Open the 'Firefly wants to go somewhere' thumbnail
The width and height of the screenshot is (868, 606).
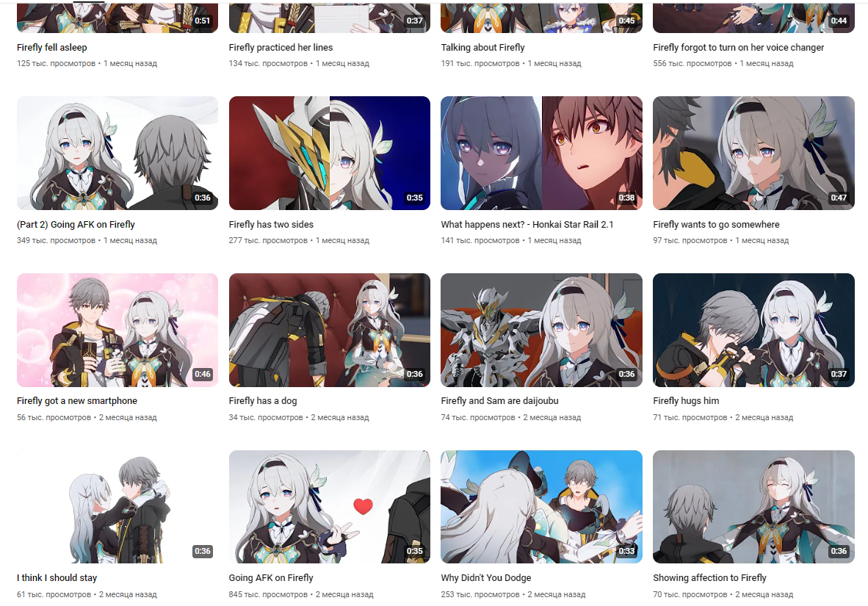click(x=753, y=154)
